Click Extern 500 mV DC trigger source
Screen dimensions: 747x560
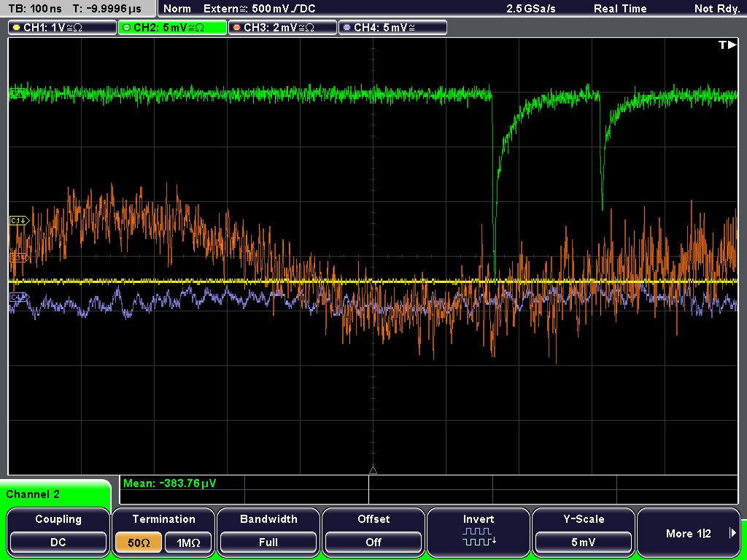click(x=259, y=9)
